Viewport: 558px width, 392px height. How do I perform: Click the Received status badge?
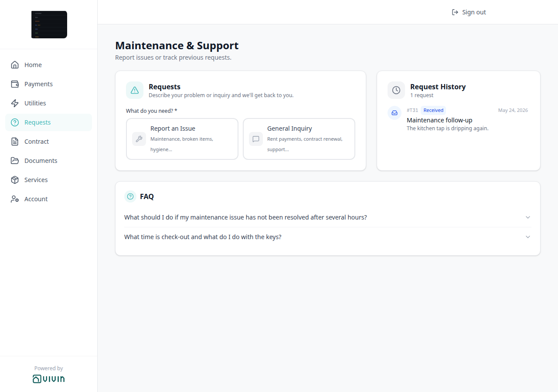pos(433,110)
